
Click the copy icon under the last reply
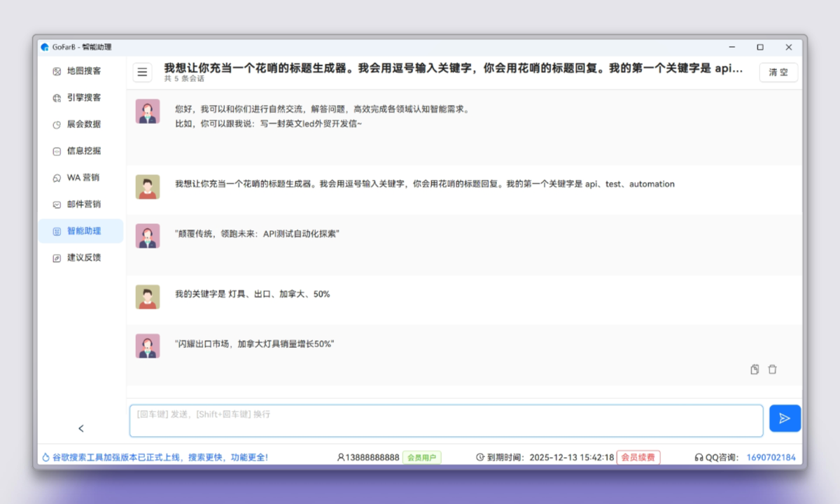tap(755, 370)
